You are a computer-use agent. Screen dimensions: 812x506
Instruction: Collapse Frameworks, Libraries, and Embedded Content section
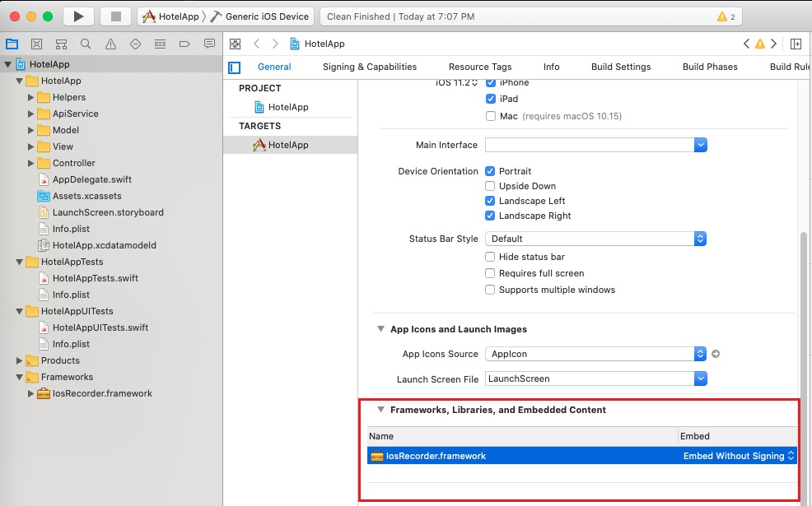pyautogui.click(x=380, y=410)
